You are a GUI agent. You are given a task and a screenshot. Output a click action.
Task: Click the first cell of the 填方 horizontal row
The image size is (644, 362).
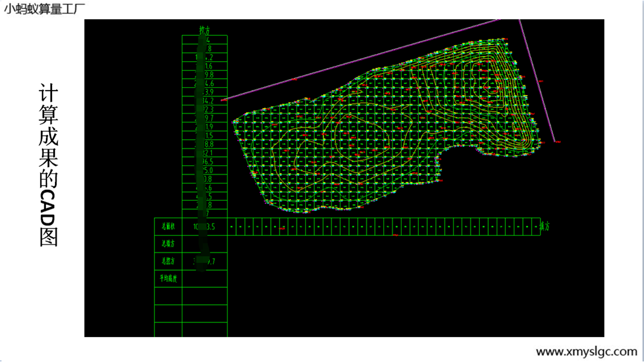[233, 226]
